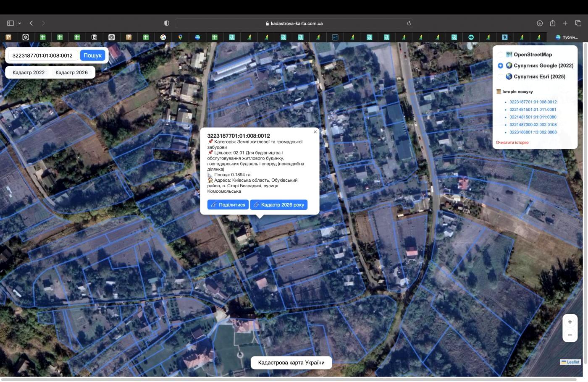Select Супутник Esri (2025) layer
The width and height of the screenshot is (588, 382).
[x=500, y=76]
